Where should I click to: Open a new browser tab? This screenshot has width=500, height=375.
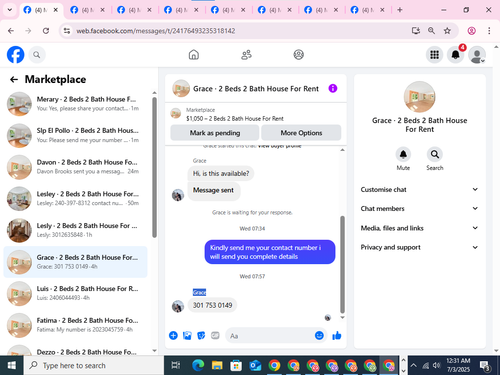coord(399,10)
